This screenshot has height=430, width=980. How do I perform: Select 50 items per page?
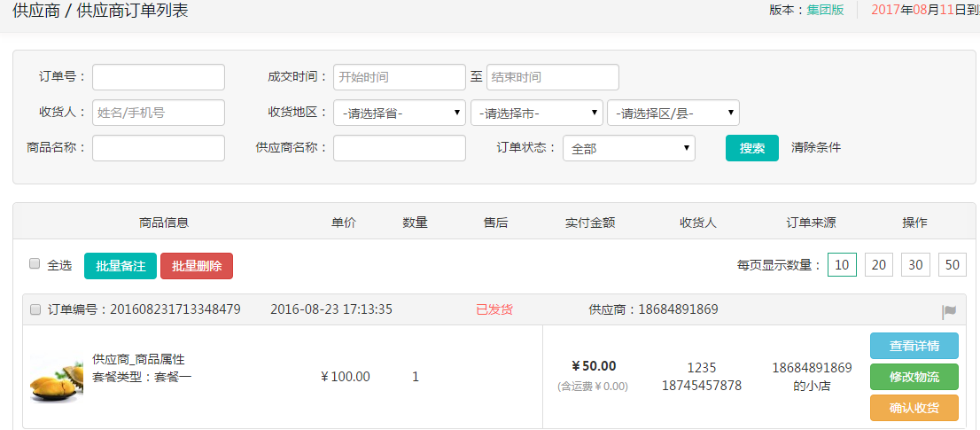tap(952, 264)
